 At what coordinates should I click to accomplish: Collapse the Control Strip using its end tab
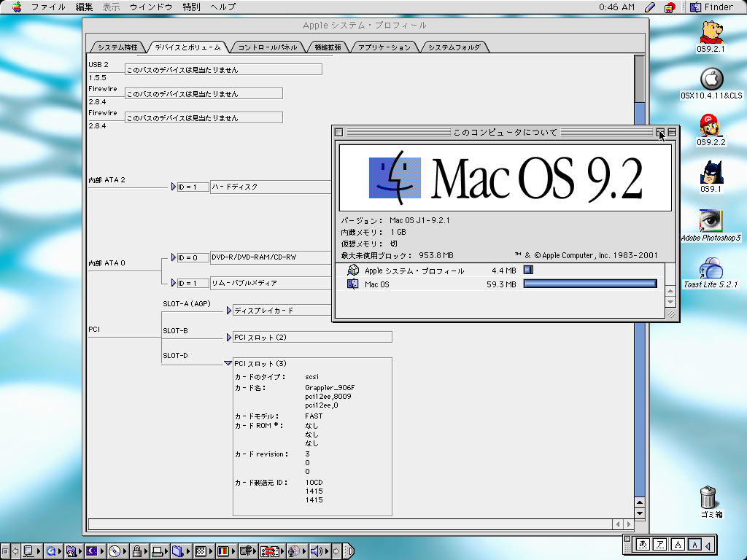coord(349,551)
